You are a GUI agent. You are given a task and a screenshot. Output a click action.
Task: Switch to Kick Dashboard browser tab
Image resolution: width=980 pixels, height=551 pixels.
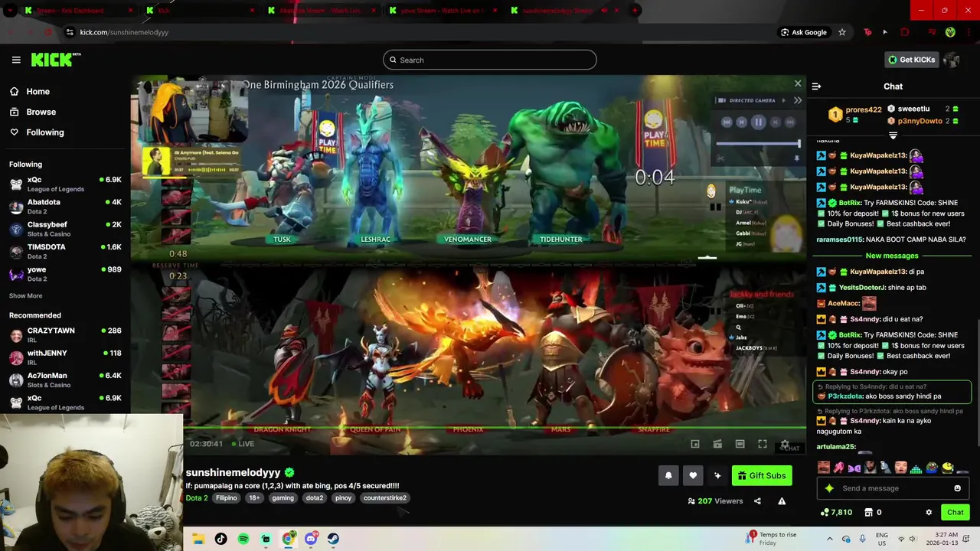[x=77, y=11]
